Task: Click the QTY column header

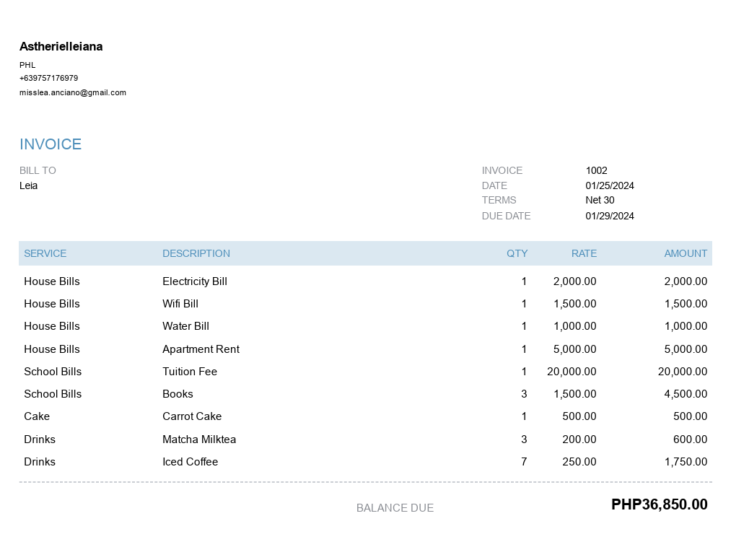Action: tap(517, 253)
